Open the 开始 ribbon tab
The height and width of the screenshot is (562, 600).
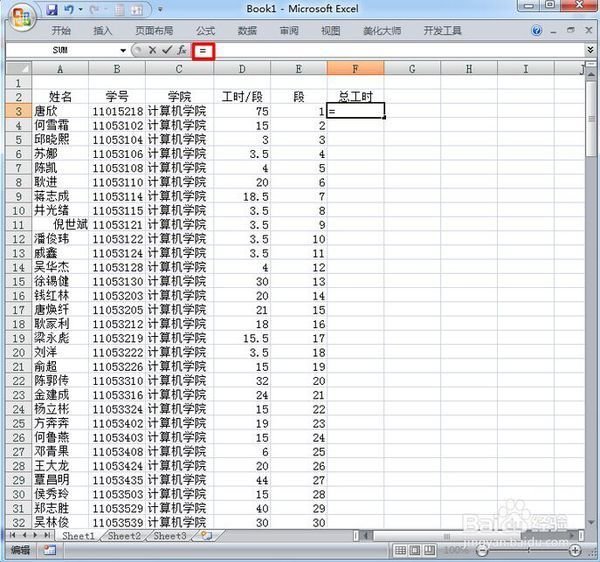pos(61,31)
